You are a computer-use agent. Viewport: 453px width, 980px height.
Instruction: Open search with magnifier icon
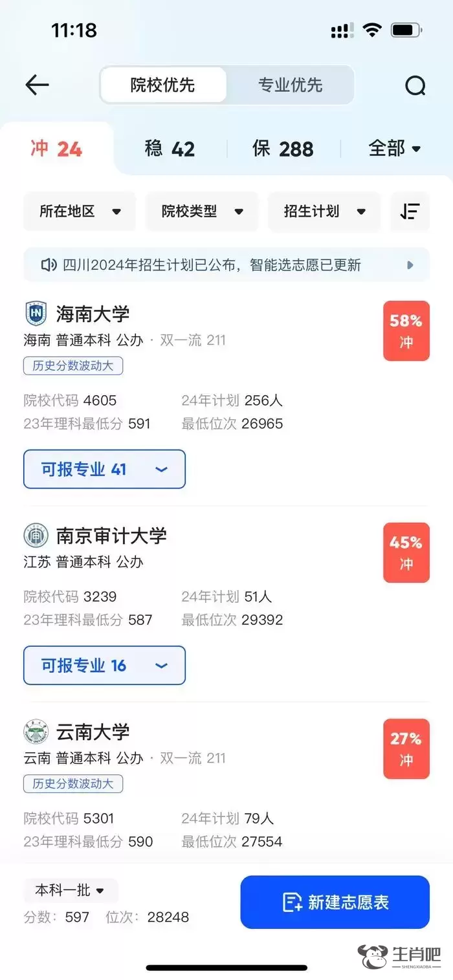pos(415,85)
